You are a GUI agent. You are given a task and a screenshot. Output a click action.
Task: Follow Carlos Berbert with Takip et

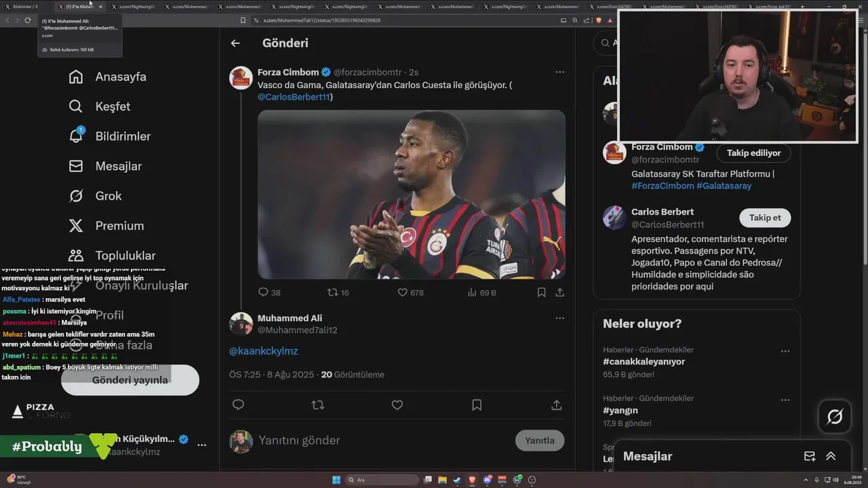pyautogui.click(x=765, y=218)
